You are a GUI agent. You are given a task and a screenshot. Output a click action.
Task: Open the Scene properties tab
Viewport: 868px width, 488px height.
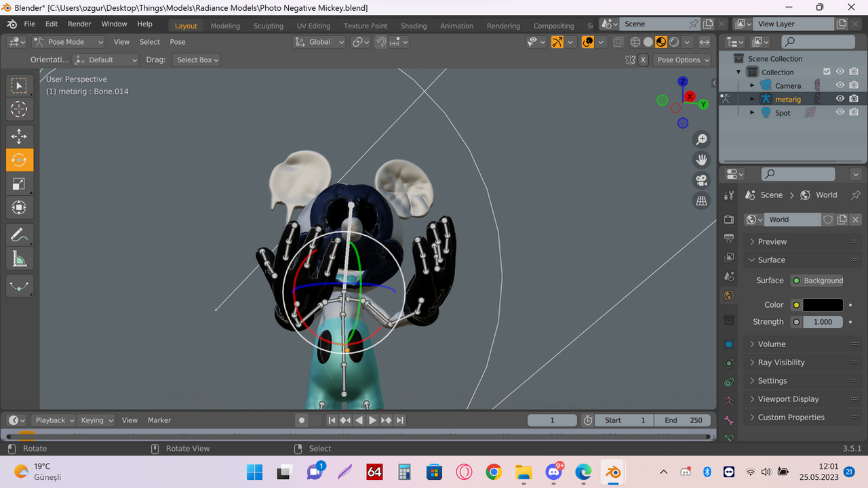[729, 277]
